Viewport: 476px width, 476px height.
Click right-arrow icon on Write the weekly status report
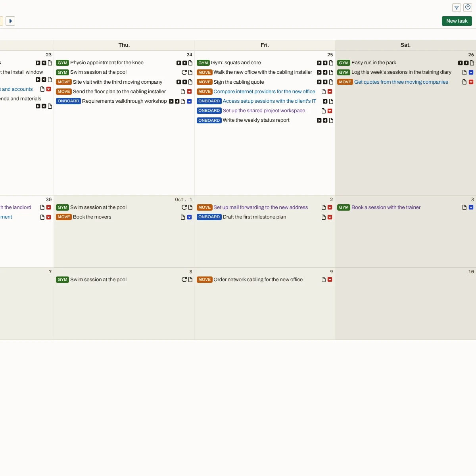click(x=319, y=121)
